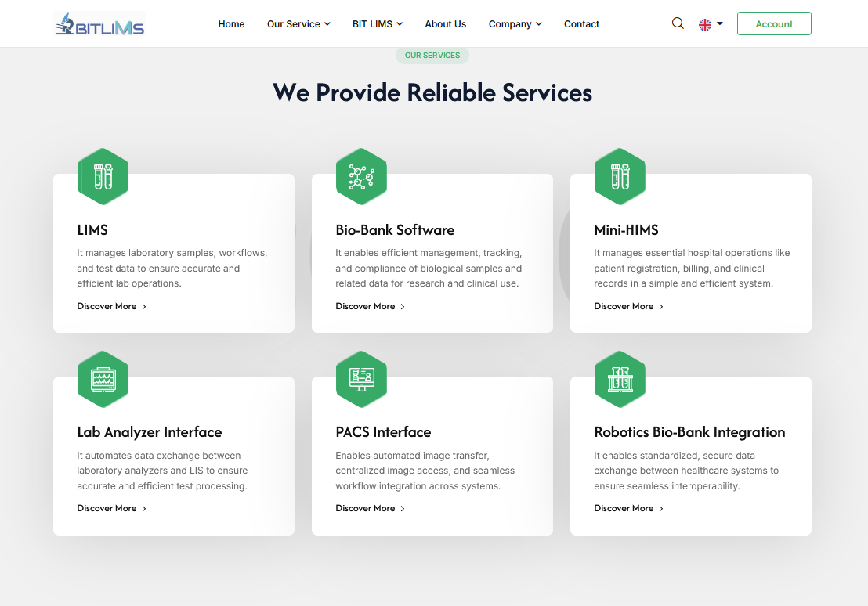868x606 pixels.
Task: Open the About Us page
Action: click(445, 24)
